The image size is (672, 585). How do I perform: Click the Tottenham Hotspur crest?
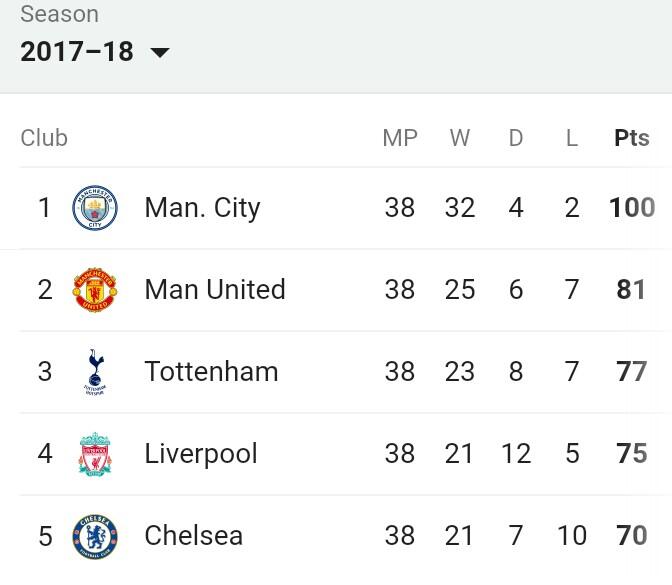(95, 372)
